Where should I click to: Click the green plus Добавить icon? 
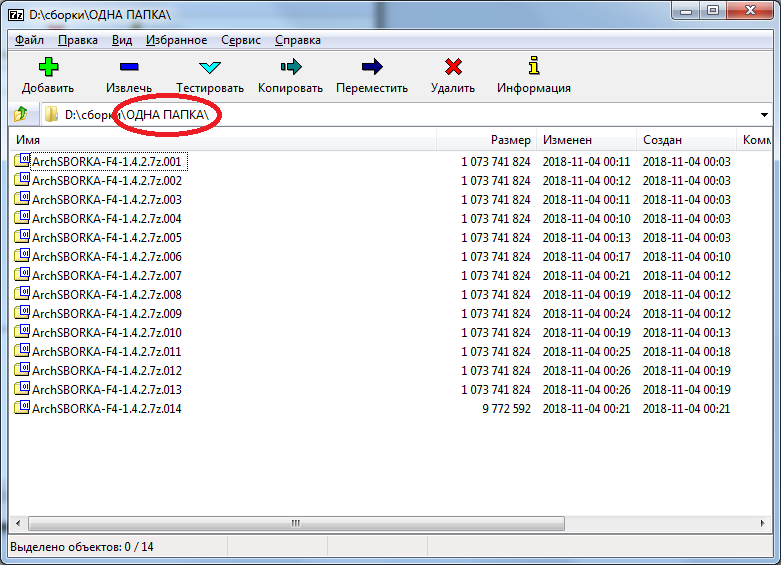click(47, 67)
